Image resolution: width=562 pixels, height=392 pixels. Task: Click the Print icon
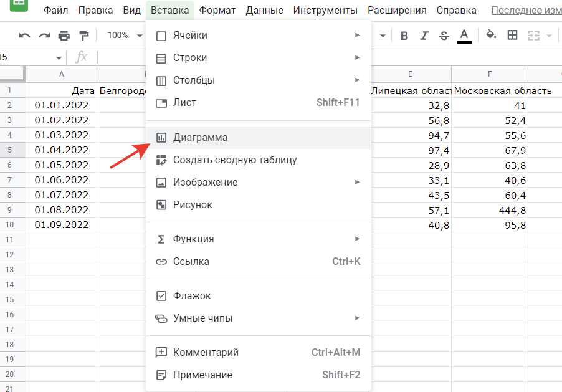click(x=64, y=36)
